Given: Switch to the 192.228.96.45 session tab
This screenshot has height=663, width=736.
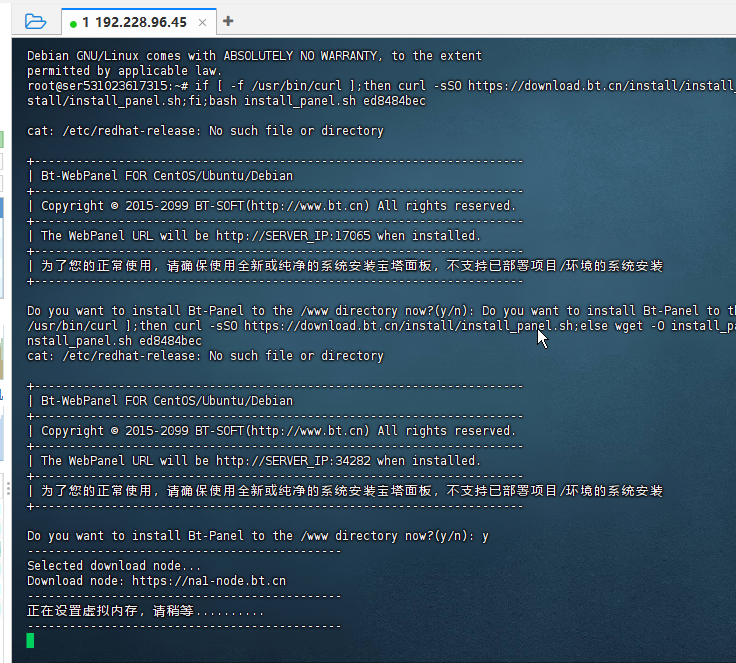Looking at the screenshot, I should 139,22.
